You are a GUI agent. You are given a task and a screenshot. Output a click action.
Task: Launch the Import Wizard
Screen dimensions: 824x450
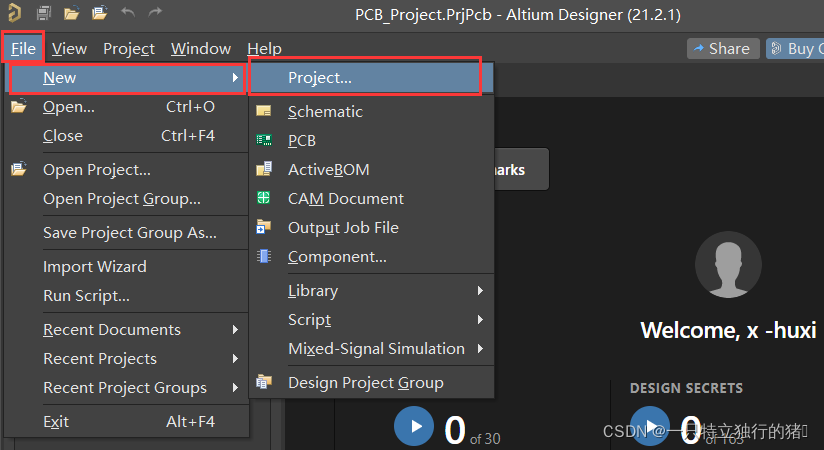(x=127, y=267)
